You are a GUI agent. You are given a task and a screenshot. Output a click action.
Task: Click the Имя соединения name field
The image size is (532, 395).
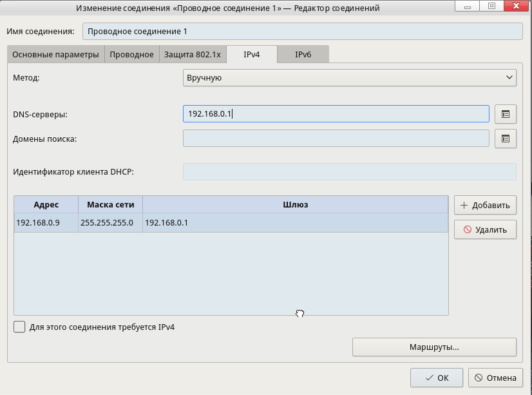pos(301,32)
